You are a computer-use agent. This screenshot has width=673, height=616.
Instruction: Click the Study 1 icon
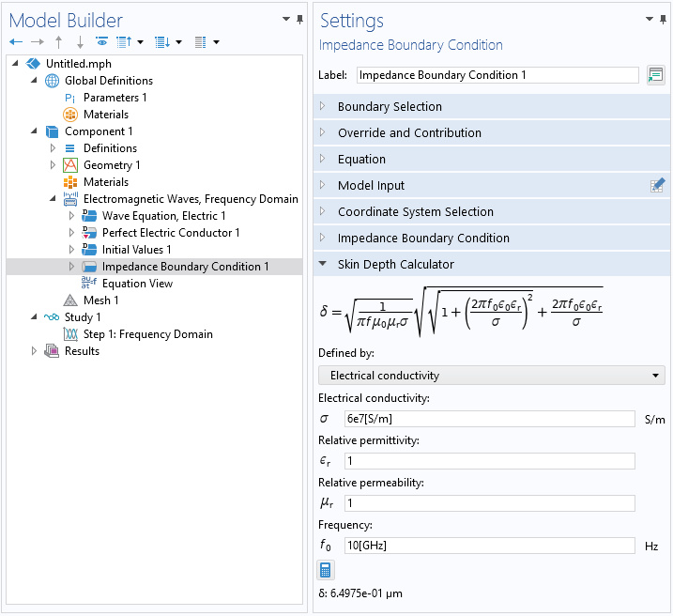point(52,317)
